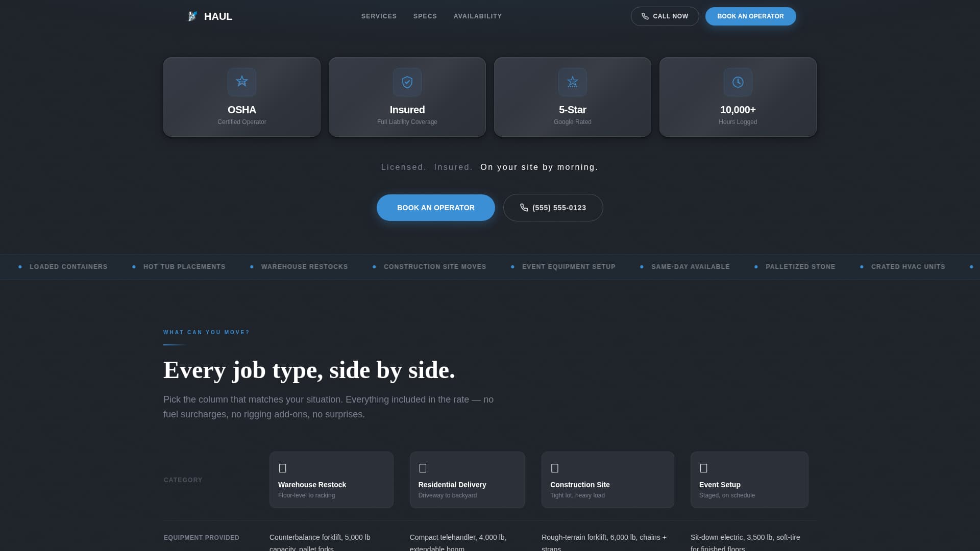Click 'WAREHOUSE RESTOCKS' in the ticker
The height and width of the screenshot is (551, 980).
304,267
